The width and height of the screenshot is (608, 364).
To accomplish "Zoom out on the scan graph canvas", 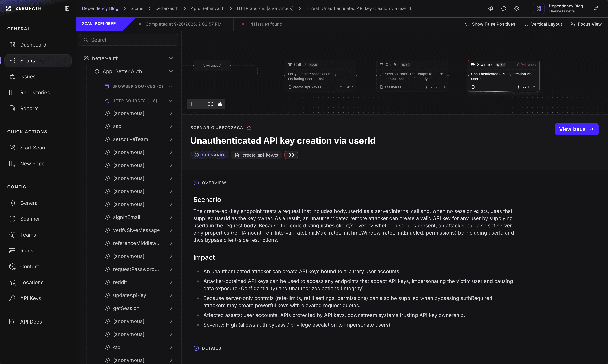I will coord(201,104).
